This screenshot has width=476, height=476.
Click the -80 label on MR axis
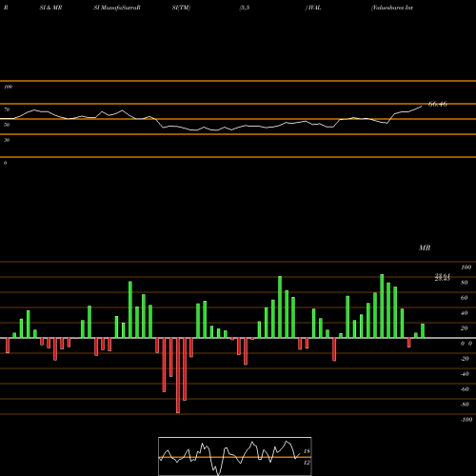[x=465, y=405]
